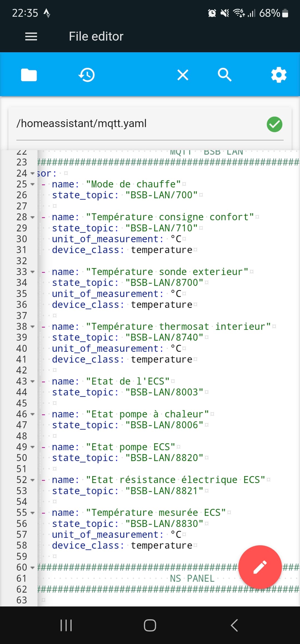The height and width of the screenshot is (644, 300).
Task: Open search magnifier in editor toolbar
Action: (224, 75)
